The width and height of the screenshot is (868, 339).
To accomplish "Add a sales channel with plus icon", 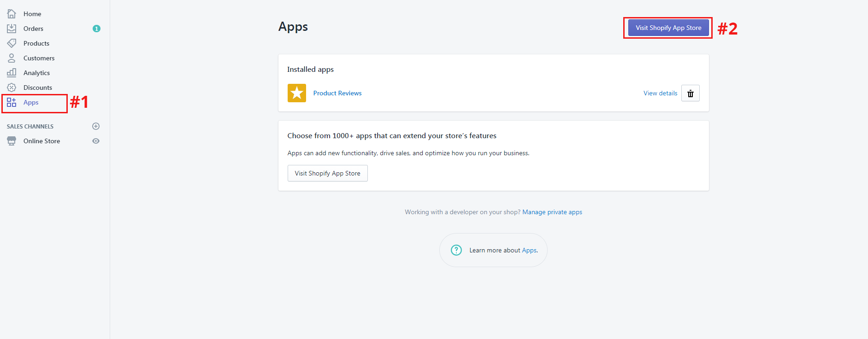I will point(96,126).
